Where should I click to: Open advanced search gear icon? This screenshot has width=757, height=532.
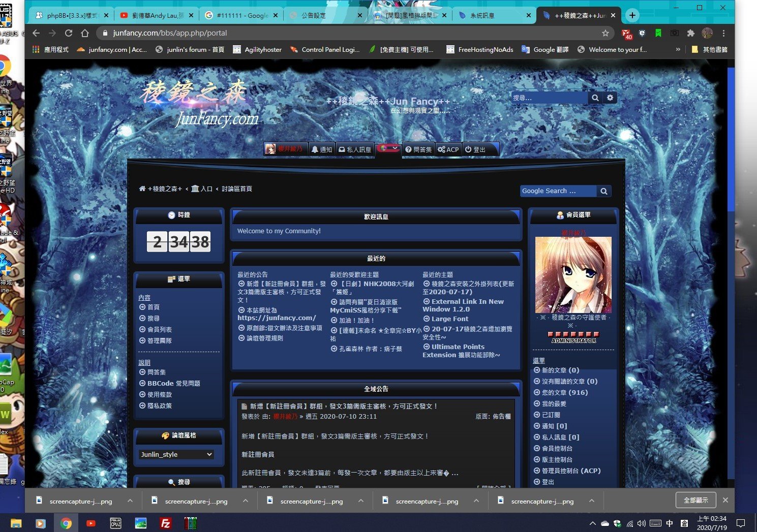click(x=610, y=98)
